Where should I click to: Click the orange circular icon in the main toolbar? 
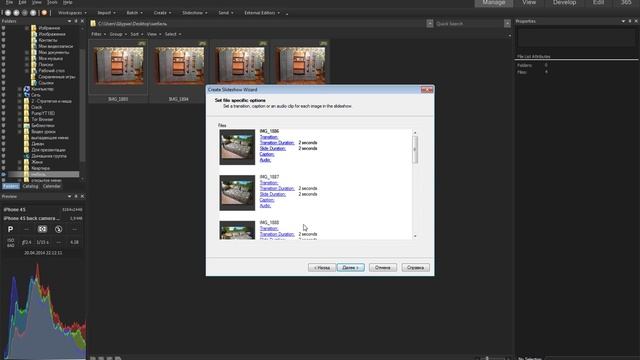pos(44,13)
